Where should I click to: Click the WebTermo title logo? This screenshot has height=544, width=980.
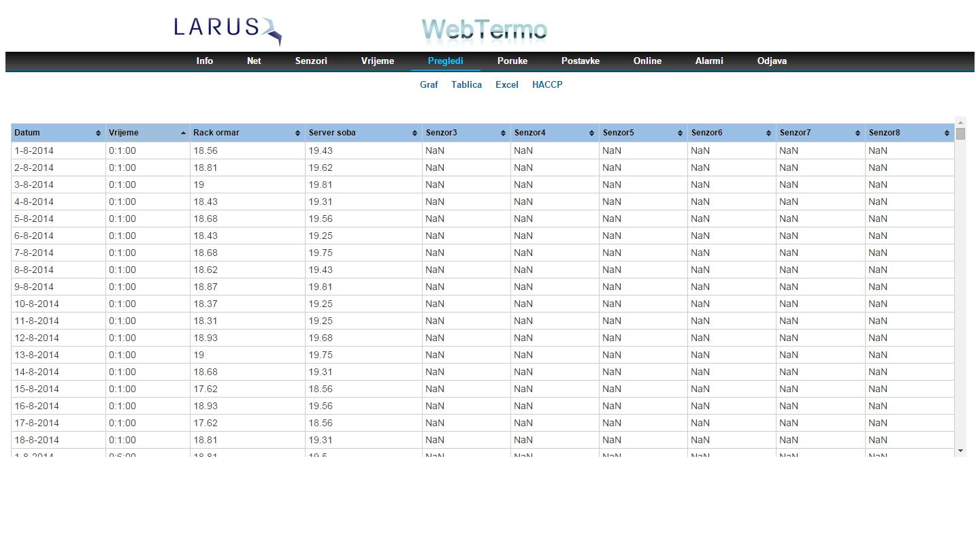[484, 30]
